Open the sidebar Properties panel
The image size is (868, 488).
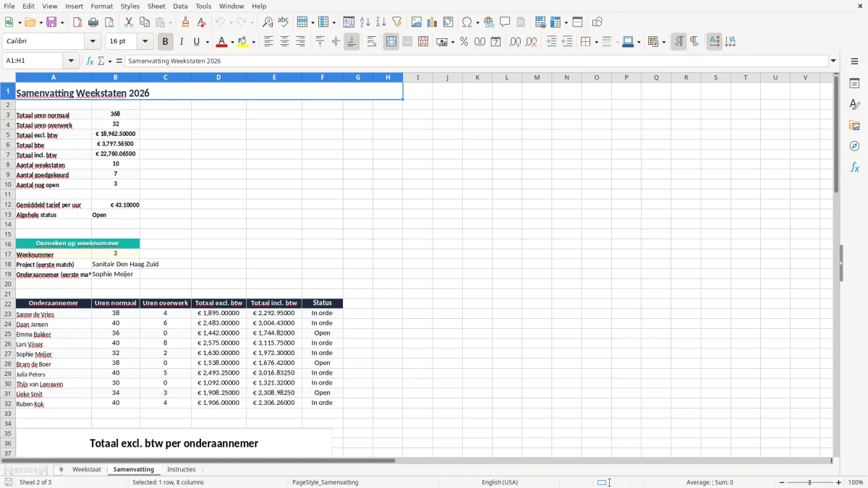click(x=854, y=84)
